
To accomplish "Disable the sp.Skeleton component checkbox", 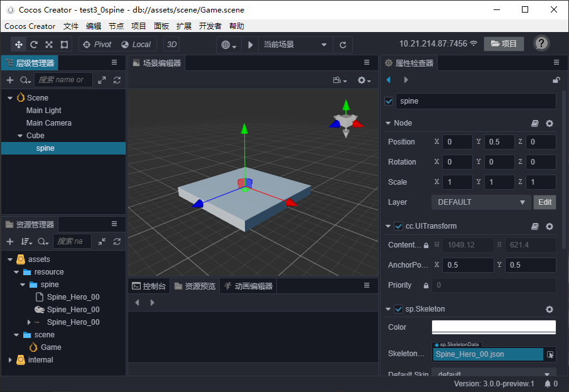I will point(398,309).
